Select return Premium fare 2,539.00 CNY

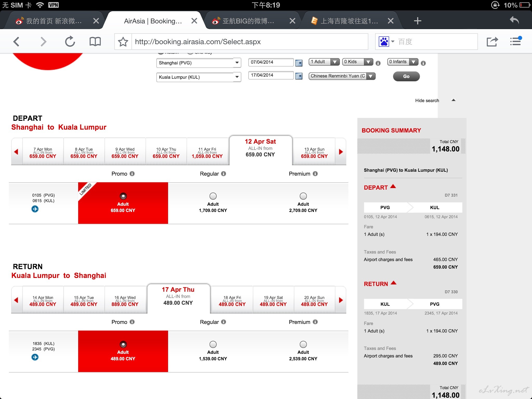click(x=303, y=344)
